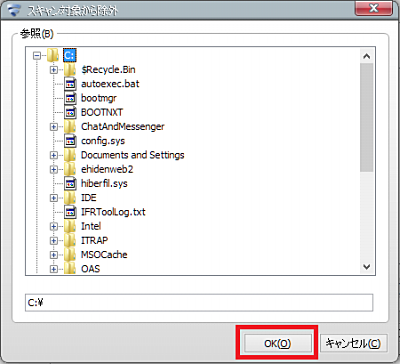Expand the Documents and Settings folder
The width and height of the screenshot is (400, 364).
pyautogui.click(x=54, y=155)
